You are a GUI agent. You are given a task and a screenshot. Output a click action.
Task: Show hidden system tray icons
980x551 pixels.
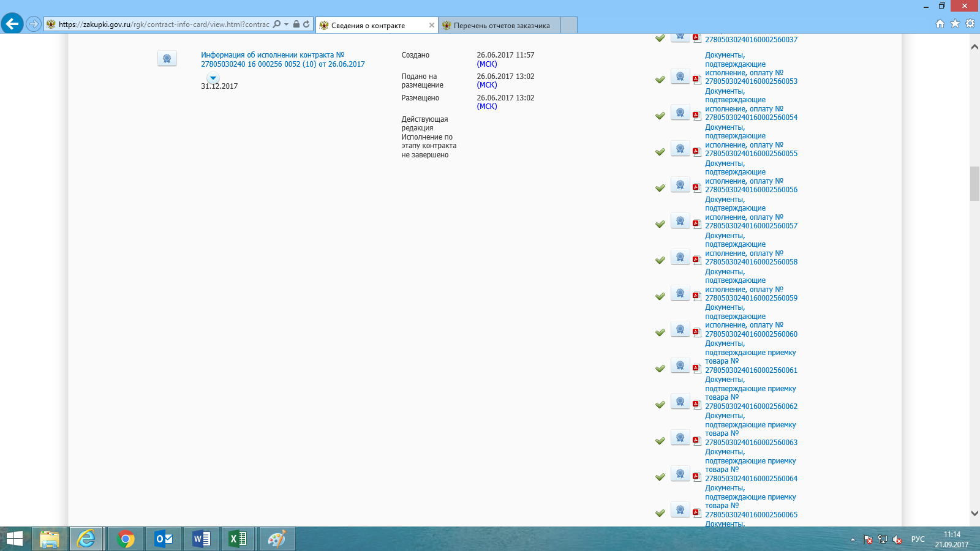(853, 539)
